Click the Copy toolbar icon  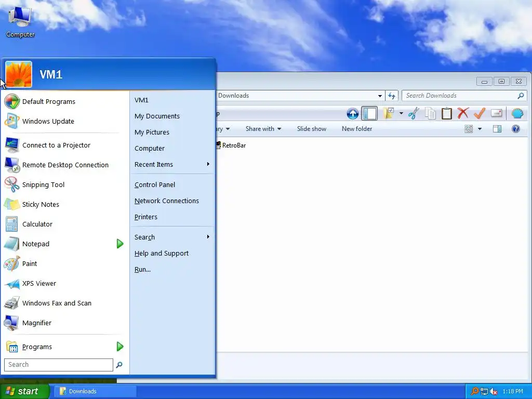pos(430,113)
